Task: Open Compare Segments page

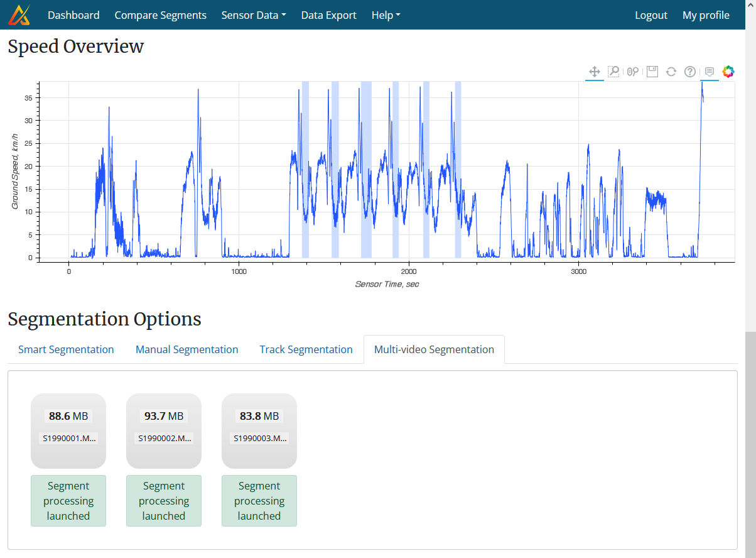Action: tap(160, 15)
